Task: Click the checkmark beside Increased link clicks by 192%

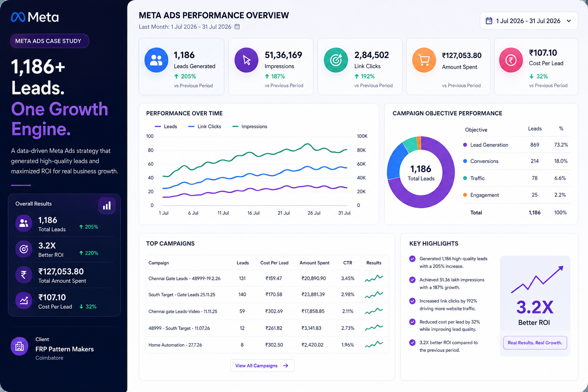Action: pyautogui.click(x=412, y=301)
